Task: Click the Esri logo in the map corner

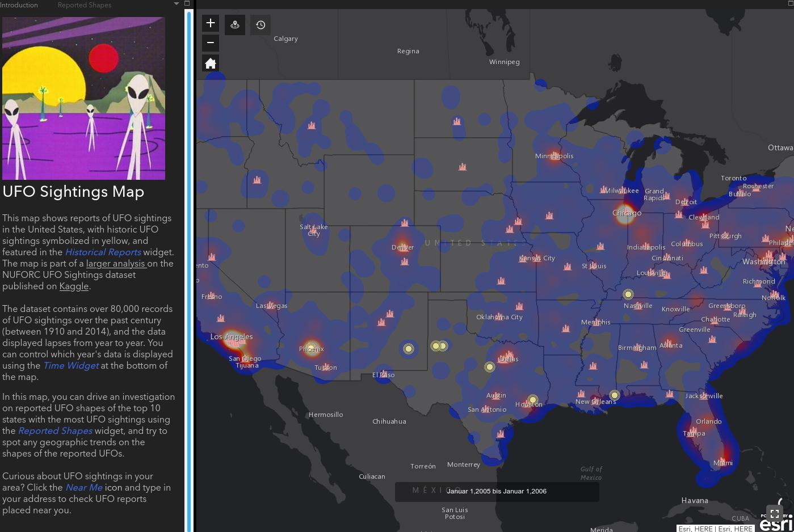Action: (775, 523)
